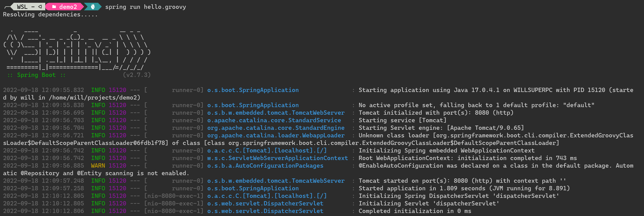Click 'Completed initialization in 0 ms' message
Screen dimensions: 644x216
click(x=415, y=211)
